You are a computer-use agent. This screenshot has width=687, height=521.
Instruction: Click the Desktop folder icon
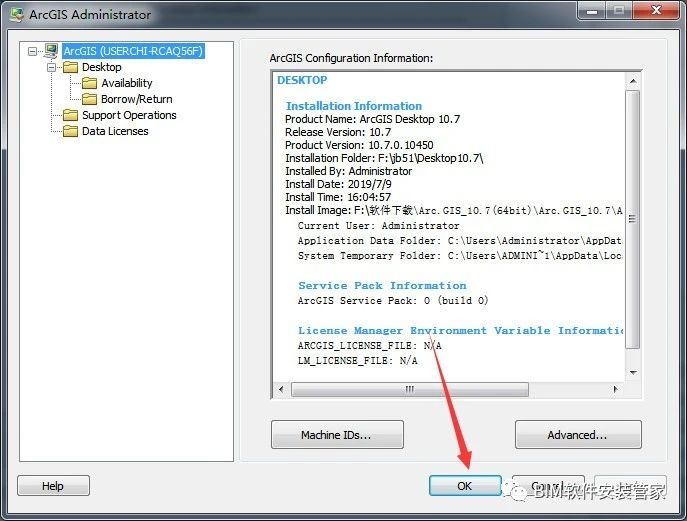[x=70, y=67]
